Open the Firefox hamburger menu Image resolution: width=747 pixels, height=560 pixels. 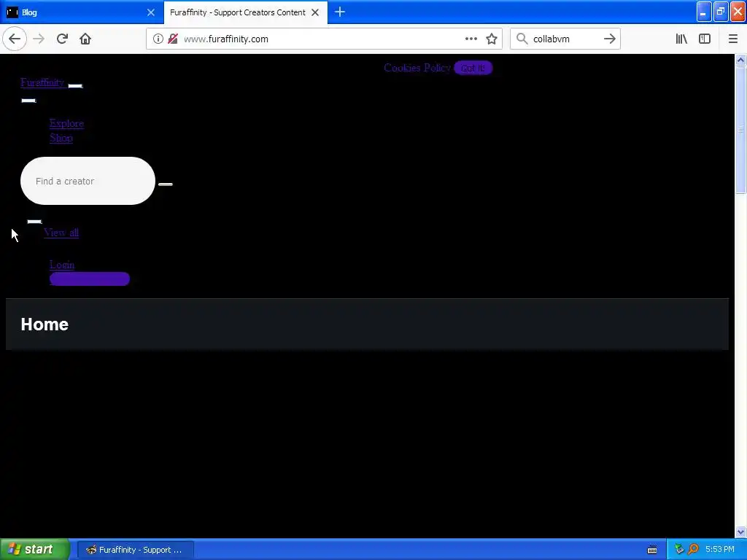732,39
